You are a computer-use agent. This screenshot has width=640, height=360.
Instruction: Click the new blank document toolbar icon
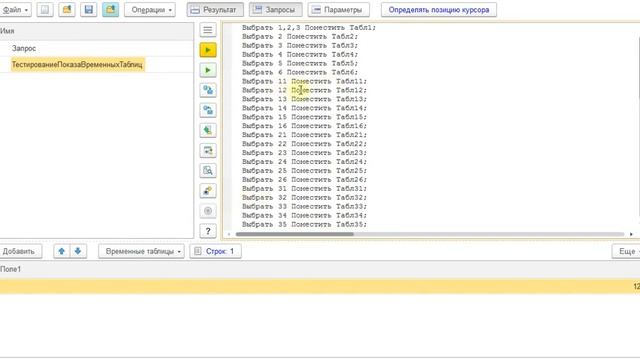[x=45, y=9]
